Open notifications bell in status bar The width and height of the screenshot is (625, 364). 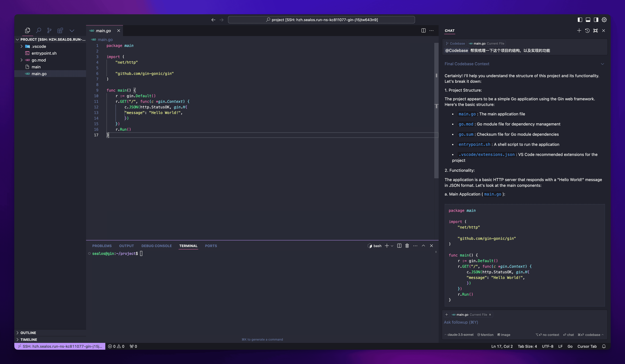click(604, 346)
